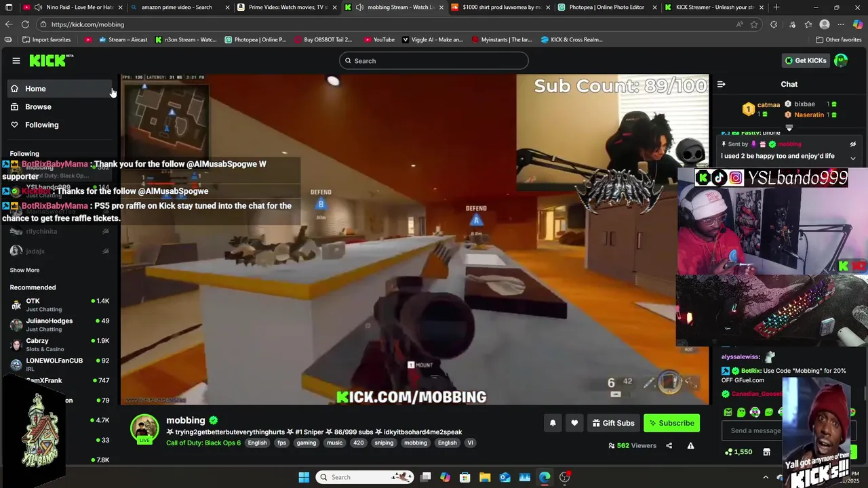Switch to the Prime Video browser tab
Viewport: 868px width, 488px height.
coord(286,7)
